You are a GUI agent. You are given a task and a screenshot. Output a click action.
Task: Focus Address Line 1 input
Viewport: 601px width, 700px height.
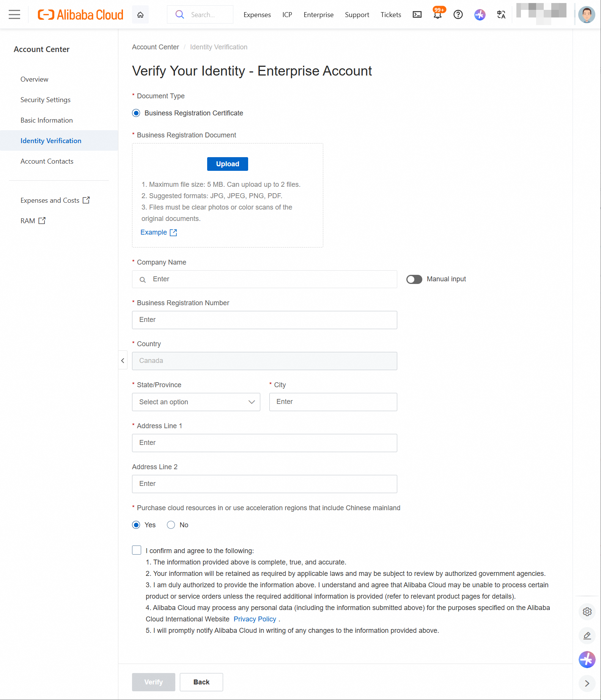(264, 443)
